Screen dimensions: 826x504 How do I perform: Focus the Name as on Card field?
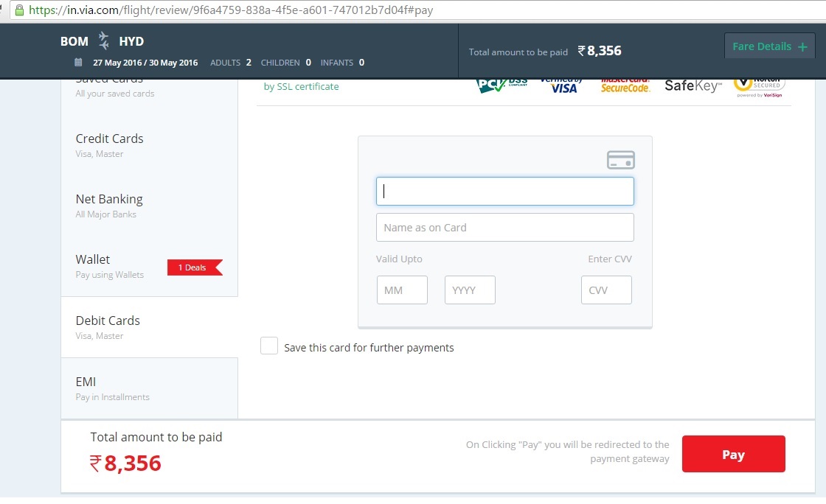[504, 228]
